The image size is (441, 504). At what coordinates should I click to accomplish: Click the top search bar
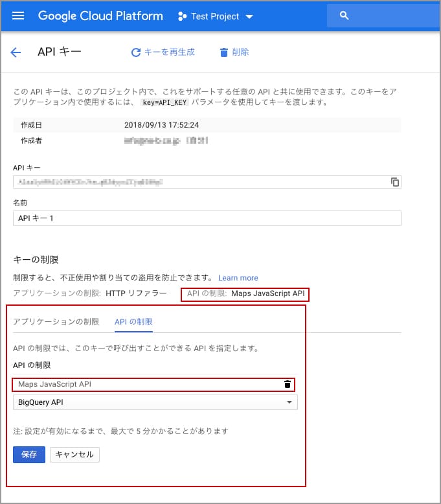click(383, 16)
